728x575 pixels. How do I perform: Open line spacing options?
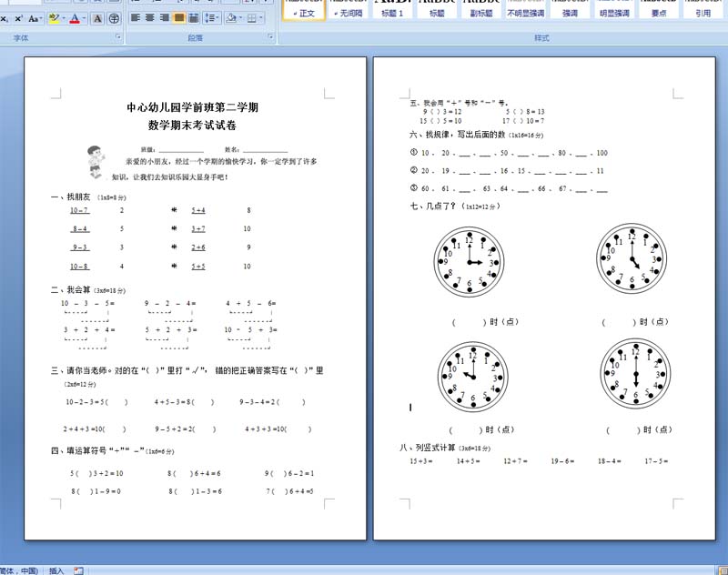point(211,17)
